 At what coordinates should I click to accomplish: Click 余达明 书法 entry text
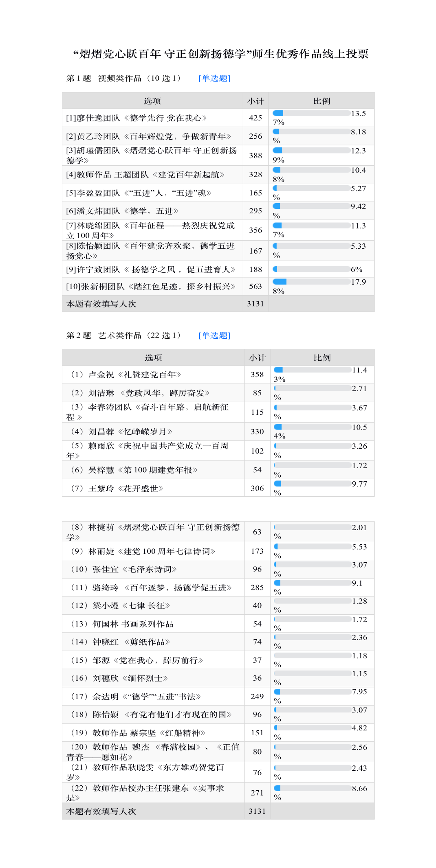(x=136, y=697)
